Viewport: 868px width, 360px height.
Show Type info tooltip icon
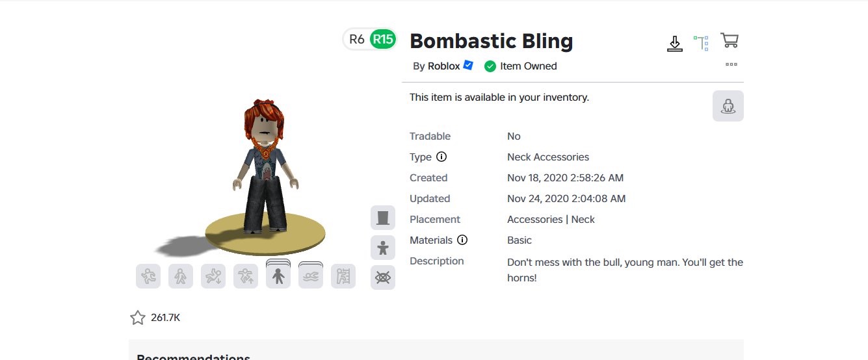pos(441,157)
